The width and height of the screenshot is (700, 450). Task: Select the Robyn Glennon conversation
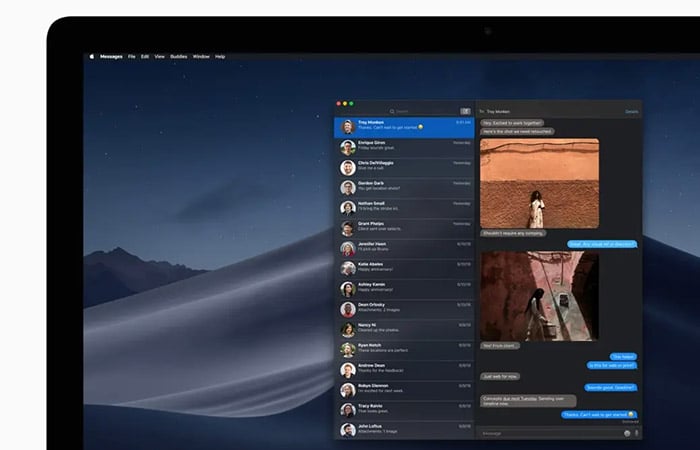click(404, 391)
